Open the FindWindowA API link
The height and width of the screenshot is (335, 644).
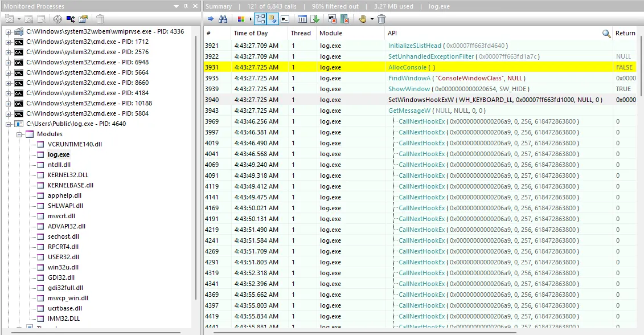(x=409, y=78)
